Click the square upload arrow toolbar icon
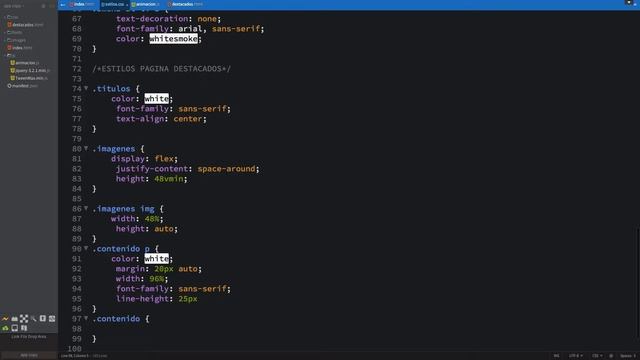 click(43, 319)
